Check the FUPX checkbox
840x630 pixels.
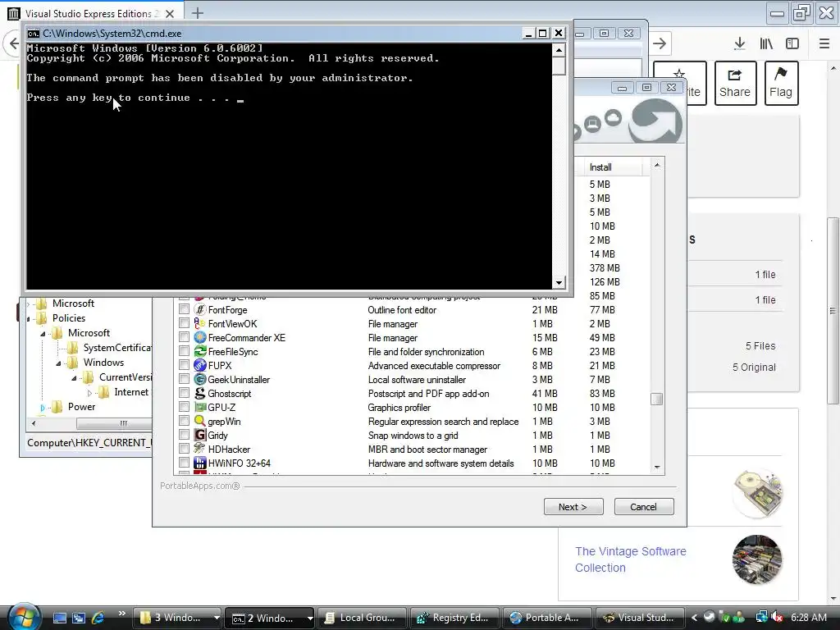[x=184, y=365]
